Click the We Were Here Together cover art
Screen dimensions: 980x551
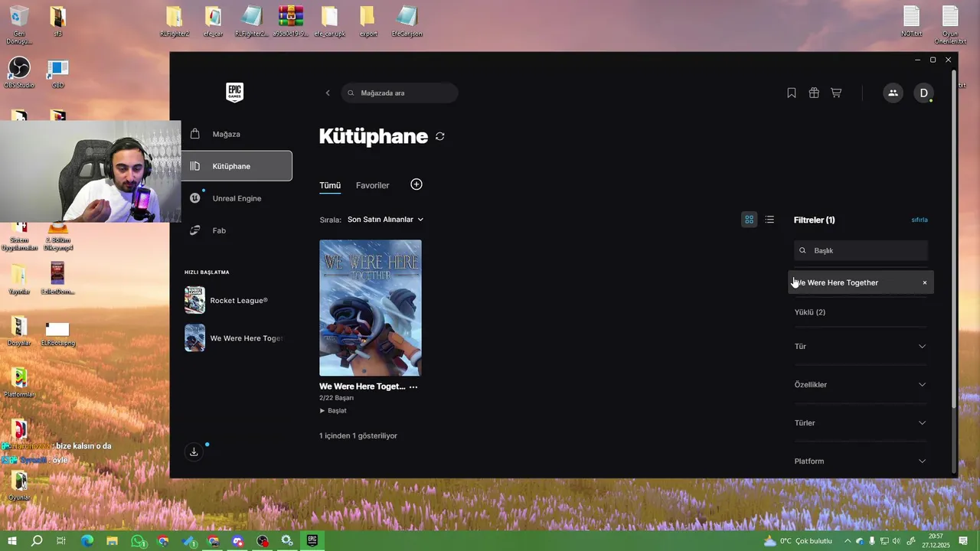click(x=371, y=308)
